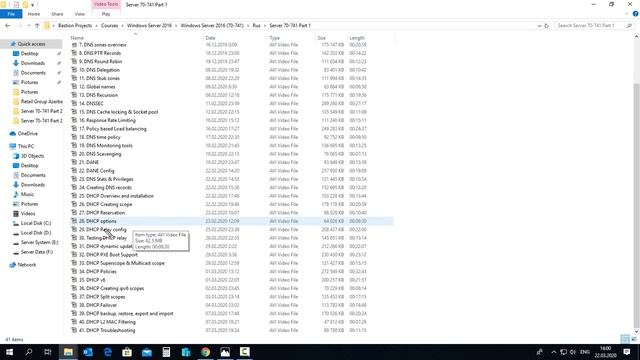Viewport: 640px width, 360px height.
Task: Open the View ribbon tab
Action: click(x=80, y=14)
